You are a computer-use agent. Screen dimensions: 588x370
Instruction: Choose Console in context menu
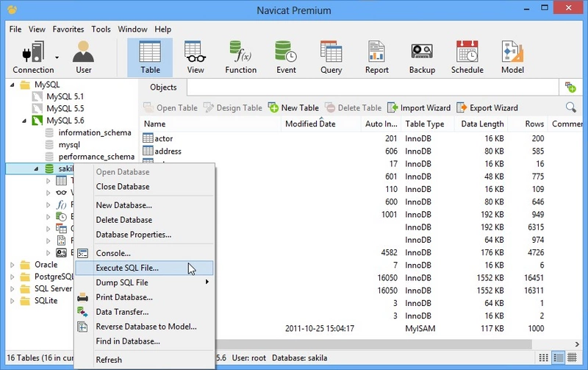[x=144, y=253]
